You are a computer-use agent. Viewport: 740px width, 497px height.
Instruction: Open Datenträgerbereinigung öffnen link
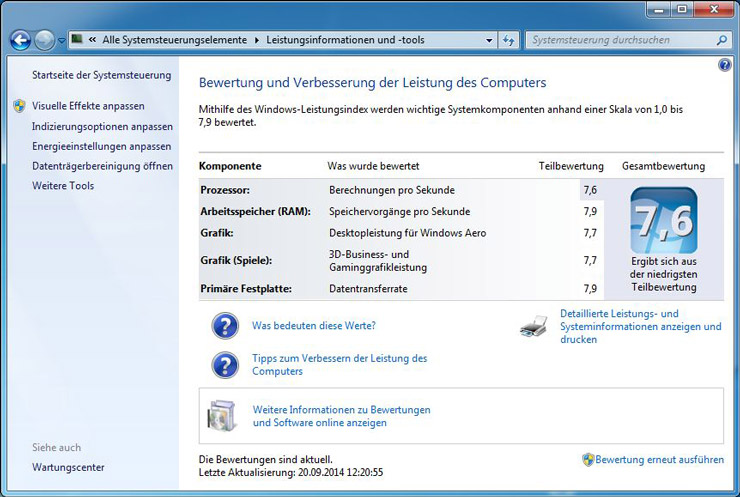click(x=102, y=166)
